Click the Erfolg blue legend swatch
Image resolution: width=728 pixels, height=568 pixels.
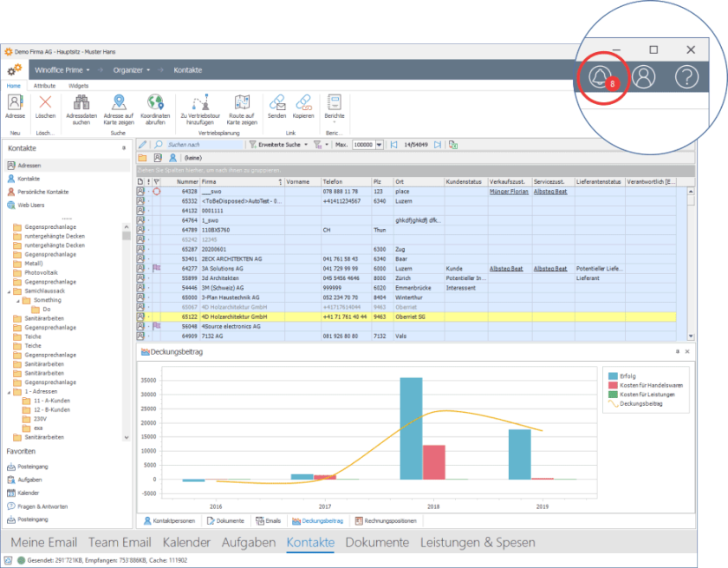[613, 376]
